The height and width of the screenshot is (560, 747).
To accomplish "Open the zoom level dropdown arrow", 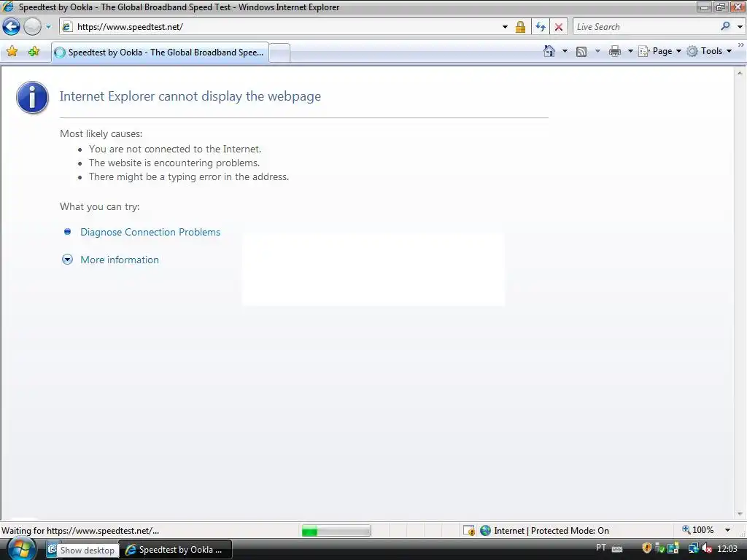I will [x=727, y=530].
